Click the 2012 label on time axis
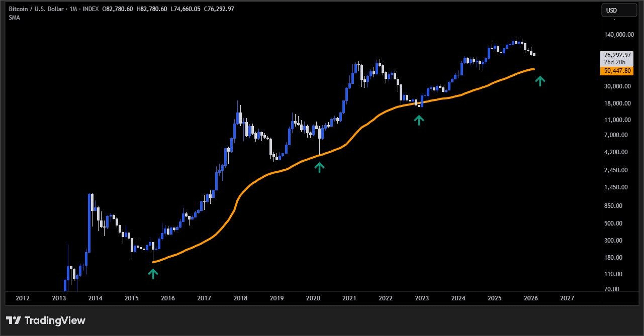The height and width of the screenshot is (336, 644). 23,298
